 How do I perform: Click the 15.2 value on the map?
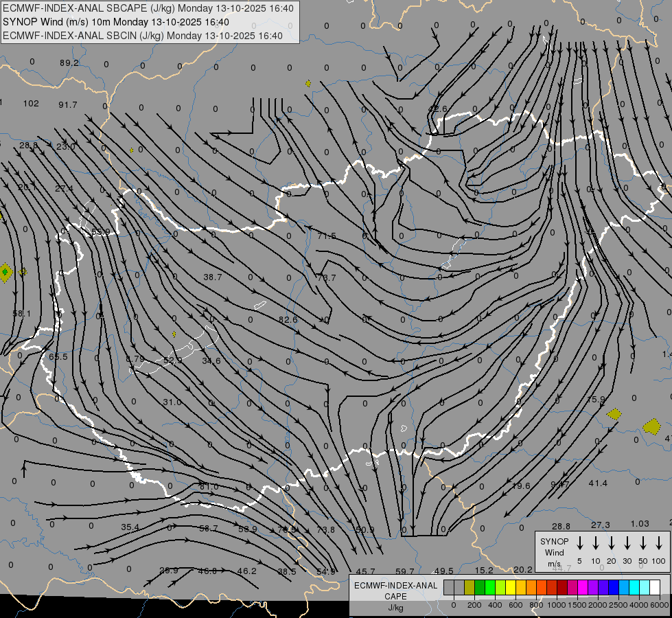tap(484, 571)
